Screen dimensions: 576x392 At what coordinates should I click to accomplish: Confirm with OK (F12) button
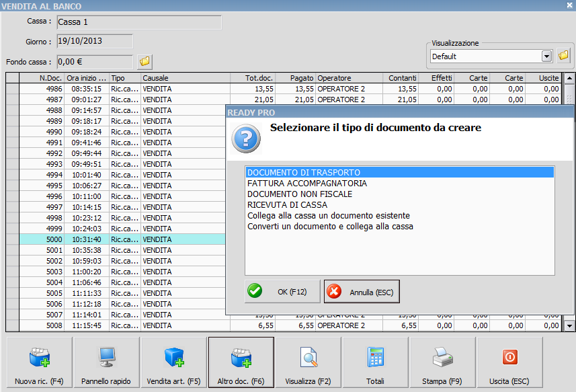pos(282,292)
